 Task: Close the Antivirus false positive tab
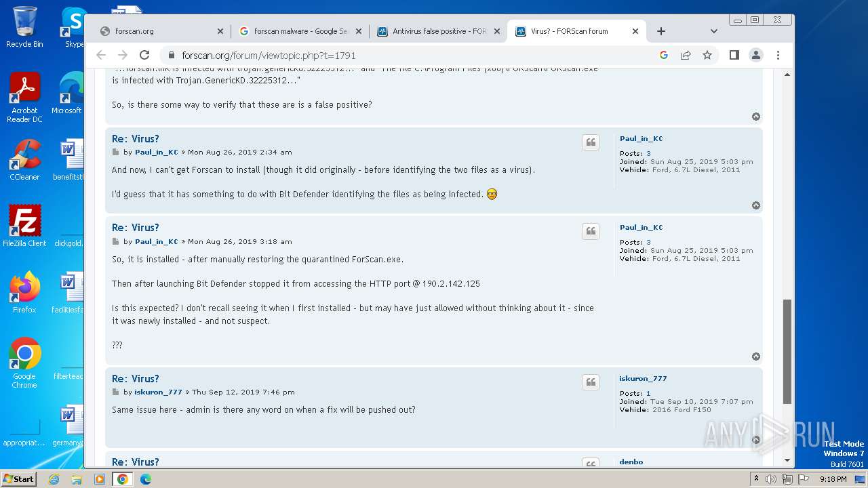[497, 31]
